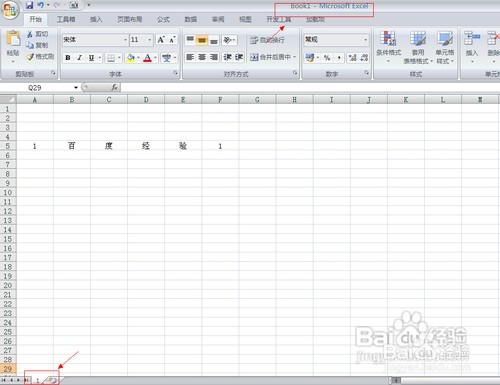Click the Paste icon
The image size is (500, 385).
pos(13,39)
